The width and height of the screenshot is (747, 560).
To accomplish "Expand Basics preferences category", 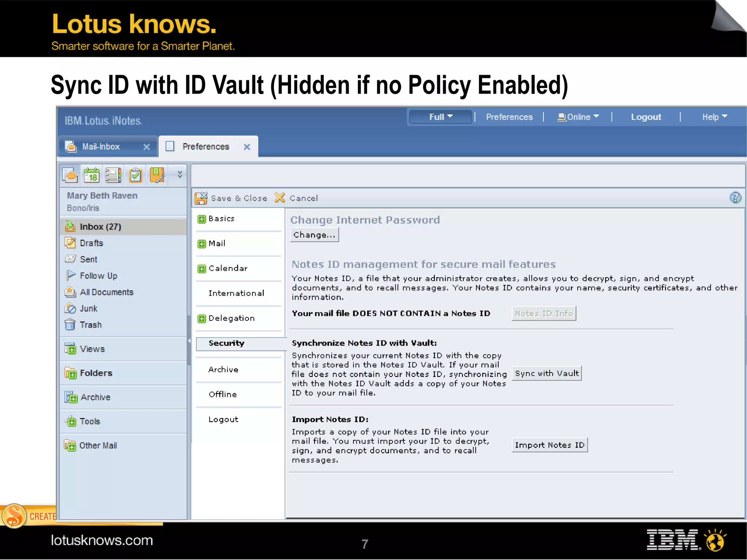I will [x=202, y=219].
